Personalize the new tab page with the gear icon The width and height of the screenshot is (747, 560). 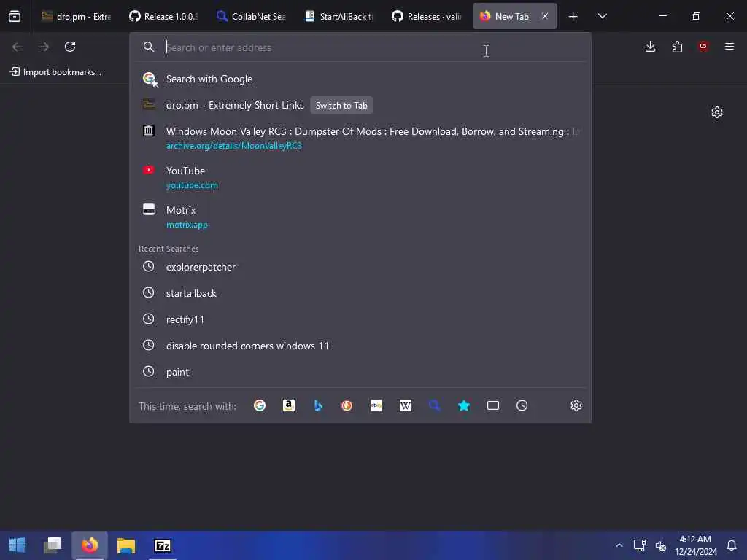pyautogui.click(x=717, y=112)
